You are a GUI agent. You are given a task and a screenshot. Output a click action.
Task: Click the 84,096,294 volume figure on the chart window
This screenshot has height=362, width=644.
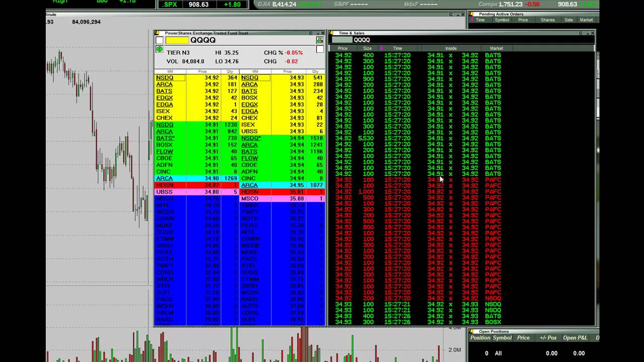click(x=86, y=22)
